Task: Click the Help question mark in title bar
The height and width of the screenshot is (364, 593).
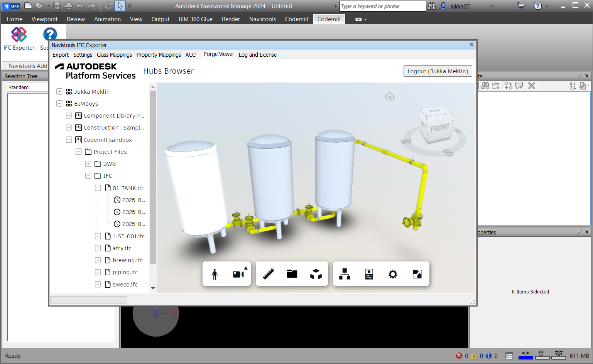Action: click(x=538, y=6)
